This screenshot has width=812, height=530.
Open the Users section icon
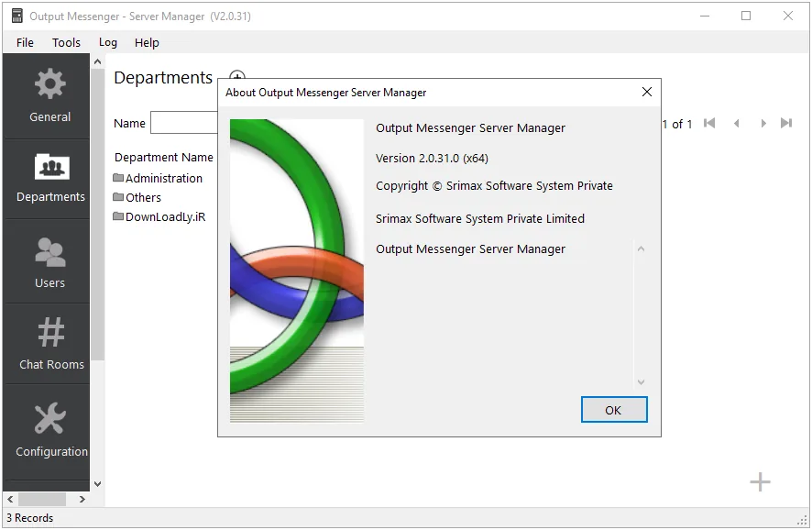click(49, 252)
